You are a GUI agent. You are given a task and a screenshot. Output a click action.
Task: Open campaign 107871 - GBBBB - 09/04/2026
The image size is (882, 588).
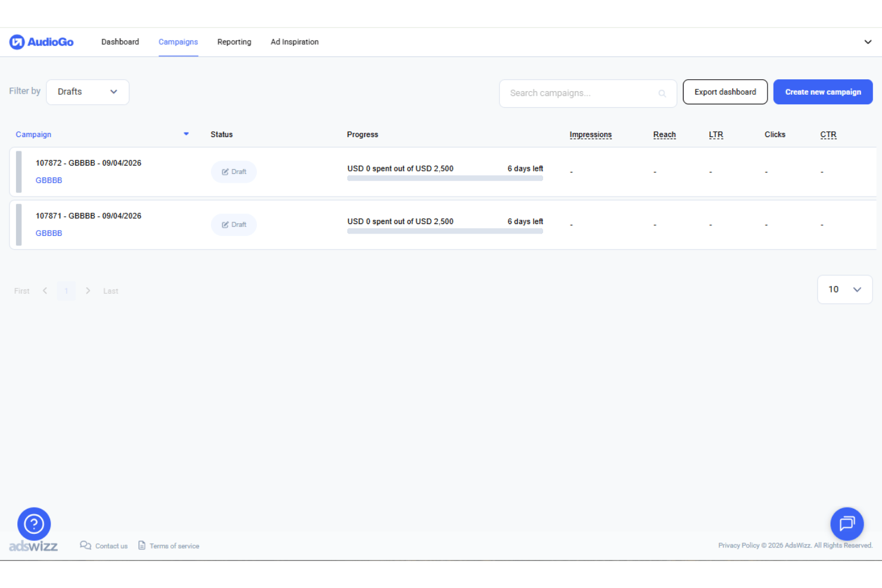coord(88,216)
